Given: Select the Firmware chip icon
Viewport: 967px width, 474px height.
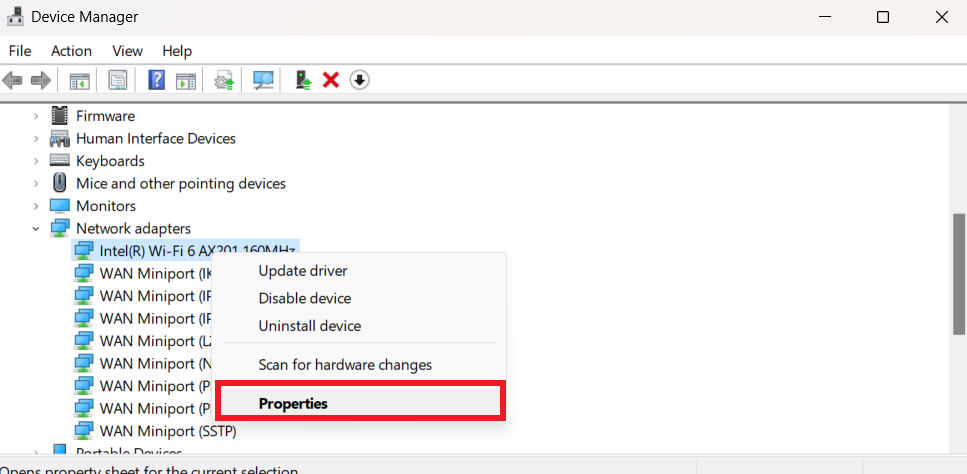Looking at the screenshot, I should point(60,116).
